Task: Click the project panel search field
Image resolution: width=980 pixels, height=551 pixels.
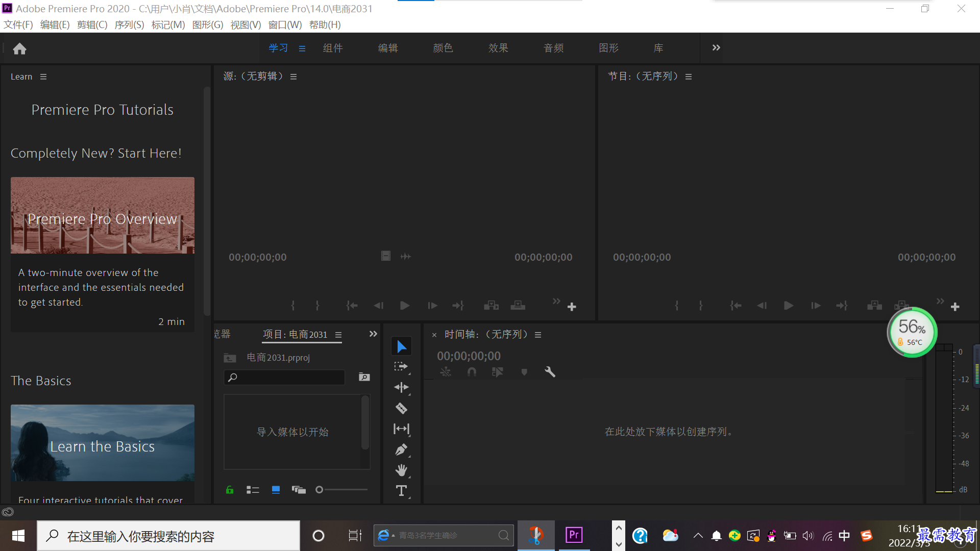Action: (284, 377)
